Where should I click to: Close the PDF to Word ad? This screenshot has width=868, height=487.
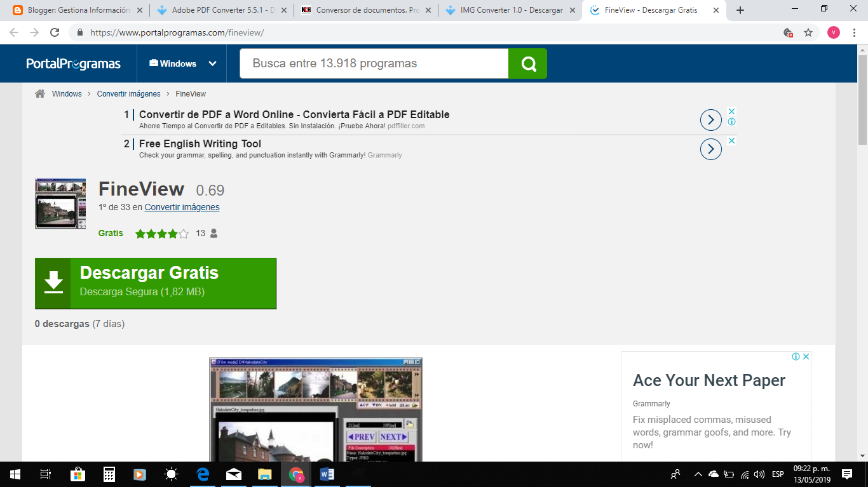[x=731, y=111]
